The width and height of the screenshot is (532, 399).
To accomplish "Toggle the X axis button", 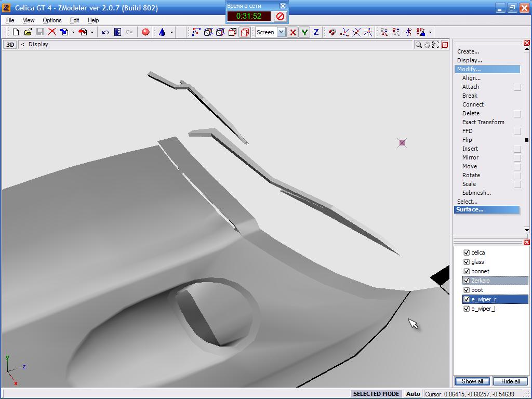I will [293, 32].
